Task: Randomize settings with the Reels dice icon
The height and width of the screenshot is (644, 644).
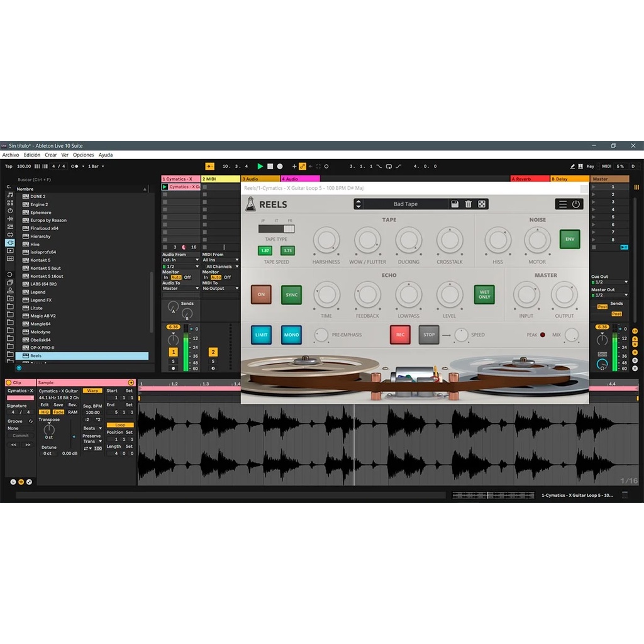Action: tap(482, 204)
